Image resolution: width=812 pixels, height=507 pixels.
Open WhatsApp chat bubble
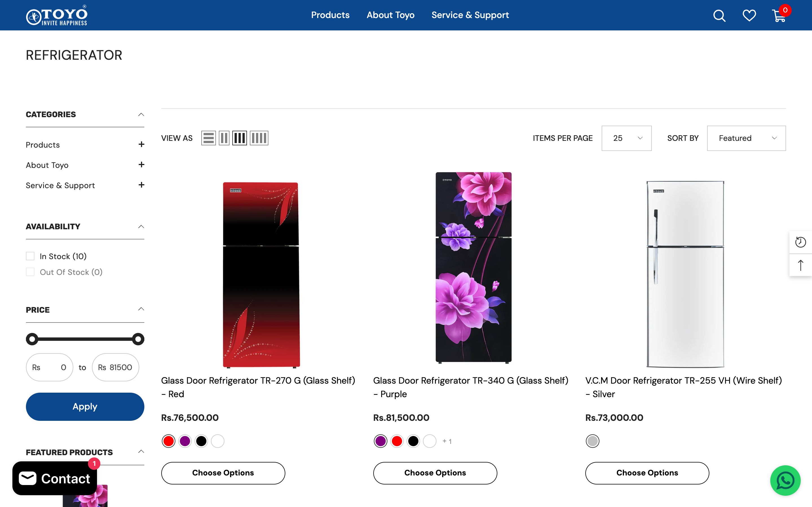click(x=785, y=480)
